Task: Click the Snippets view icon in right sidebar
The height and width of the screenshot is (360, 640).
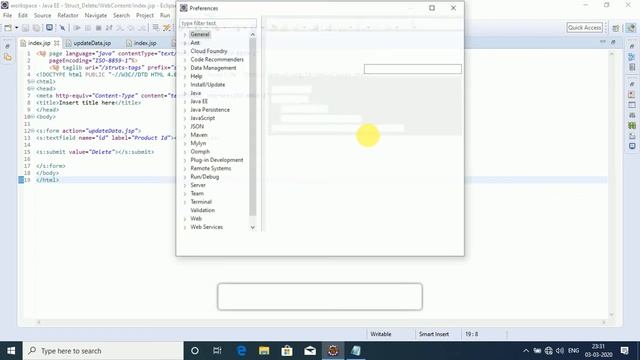Action: click(x=632, y=136)
